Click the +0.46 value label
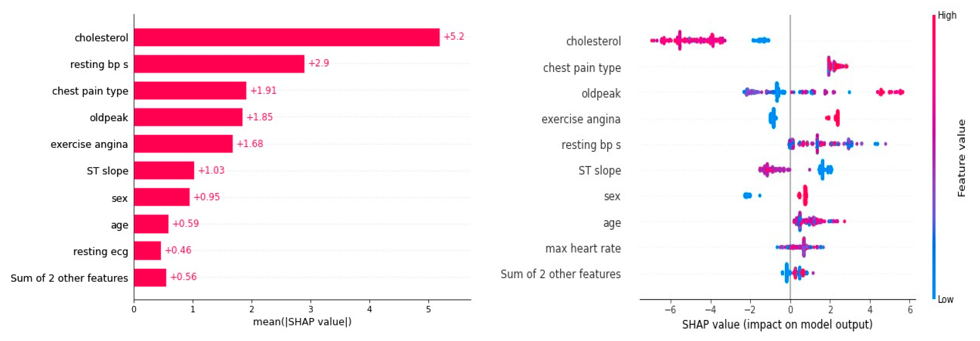This screenshot has height=341, width=980. 178,250
